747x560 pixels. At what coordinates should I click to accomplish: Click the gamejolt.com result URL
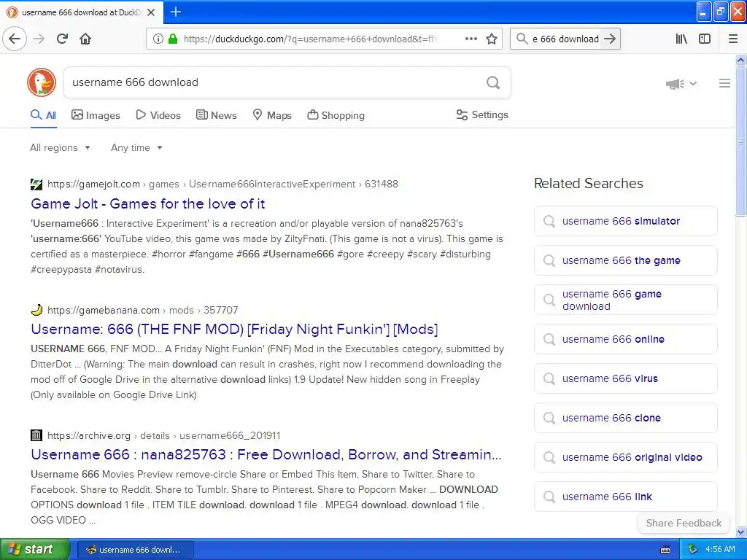click(x=222, y=184)
